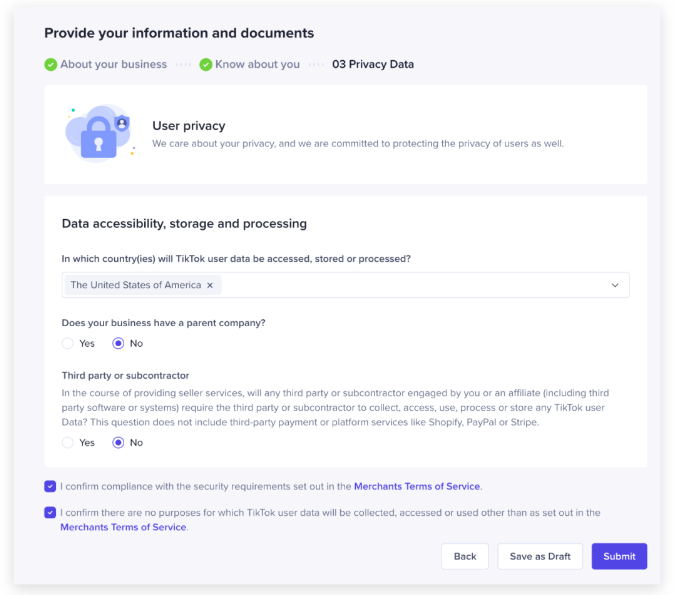
Task: Go to the Know about you step
Action: pyautogui.click(x=257, y=65)
